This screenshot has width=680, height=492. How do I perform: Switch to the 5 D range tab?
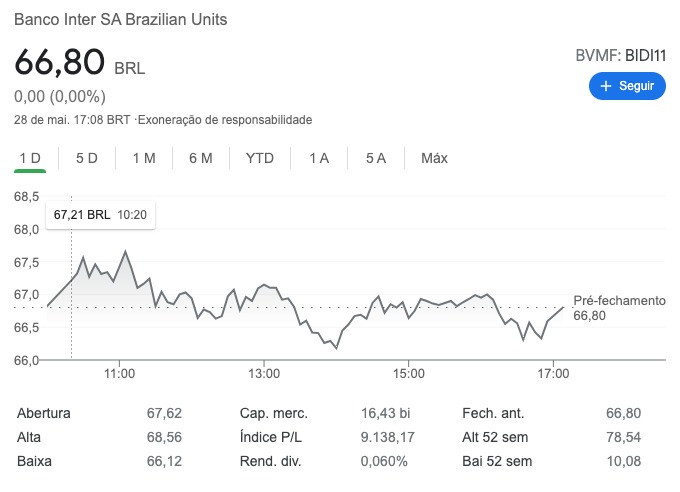point(87,158)
